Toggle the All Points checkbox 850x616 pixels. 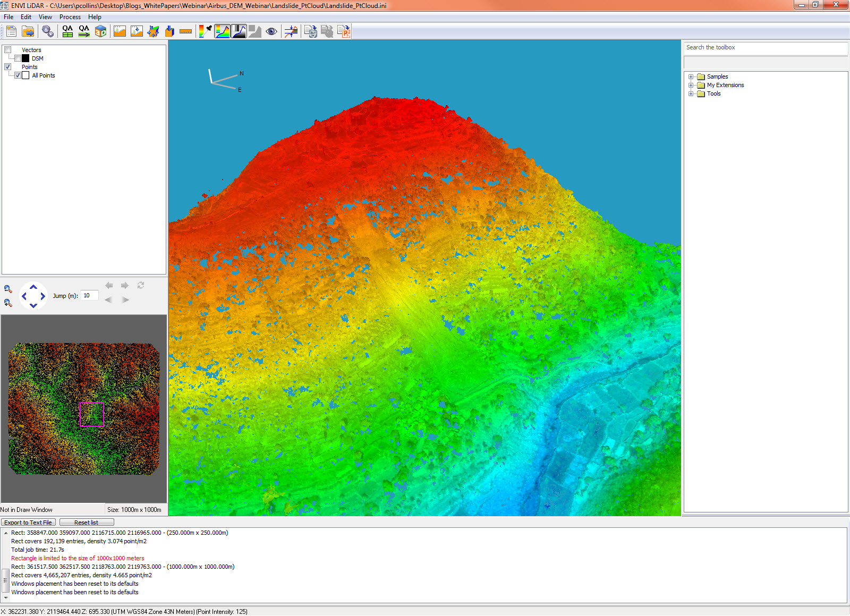18,75
